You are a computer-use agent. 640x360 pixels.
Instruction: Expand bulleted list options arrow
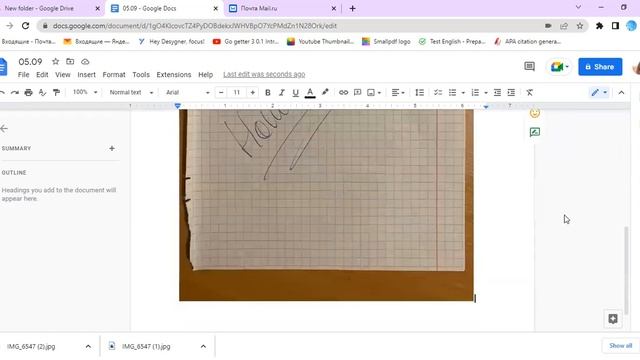tap(463, 93)
